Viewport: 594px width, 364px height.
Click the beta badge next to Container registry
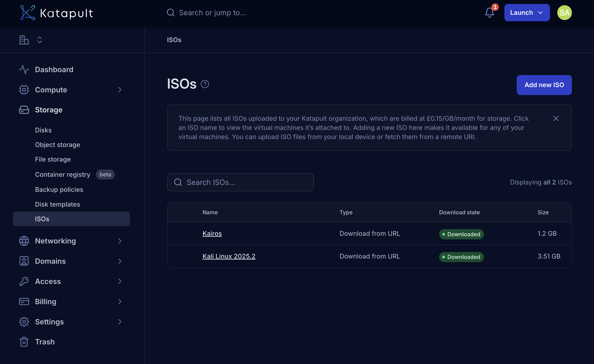point(105,174)
